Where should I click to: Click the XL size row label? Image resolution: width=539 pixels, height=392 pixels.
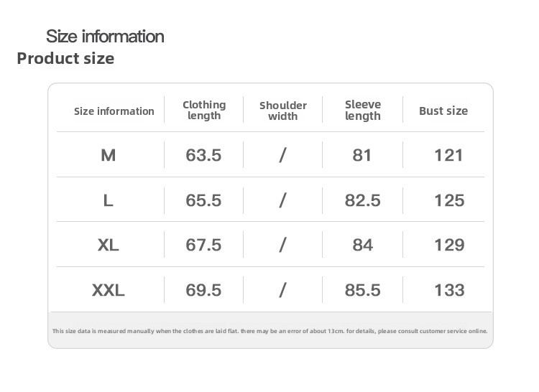click(x=109, y=245)
